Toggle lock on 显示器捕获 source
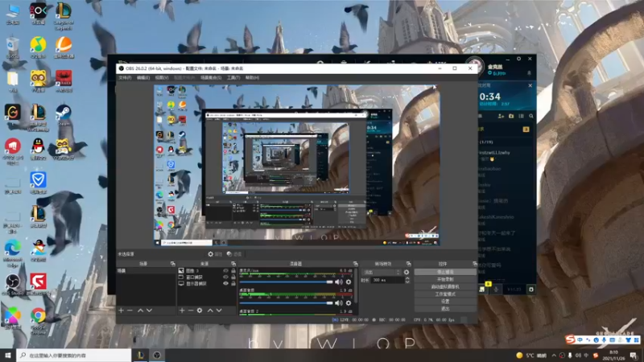644x362 pixels. click(x=233, y=283)
